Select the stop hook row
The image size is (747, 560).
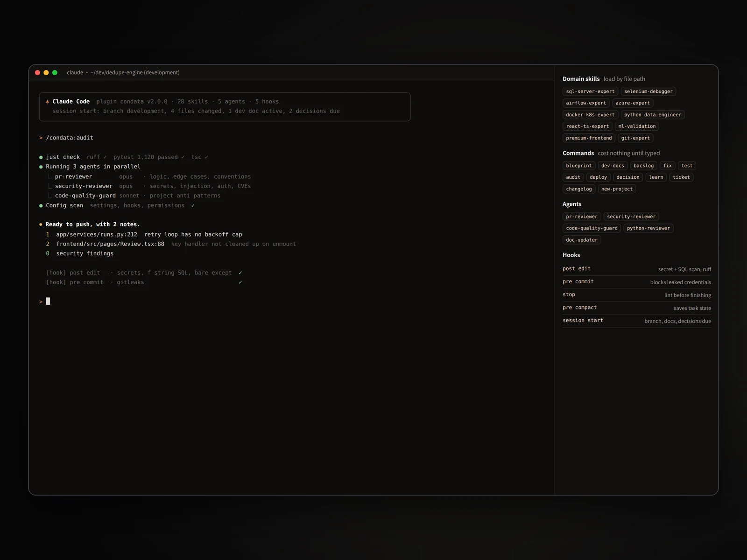point(637,295)
